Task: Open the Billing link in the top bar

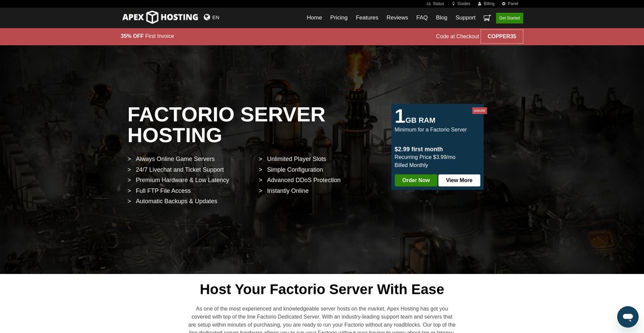Action: pos(486,4)
